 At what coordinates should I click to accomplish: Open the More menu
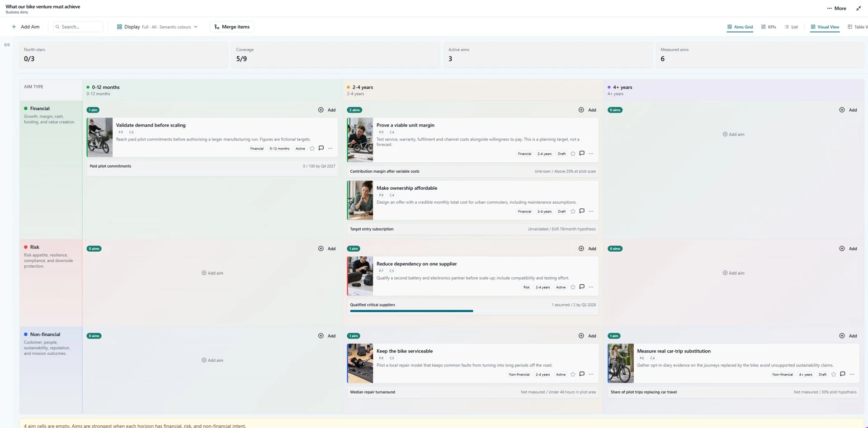[836, 8]
